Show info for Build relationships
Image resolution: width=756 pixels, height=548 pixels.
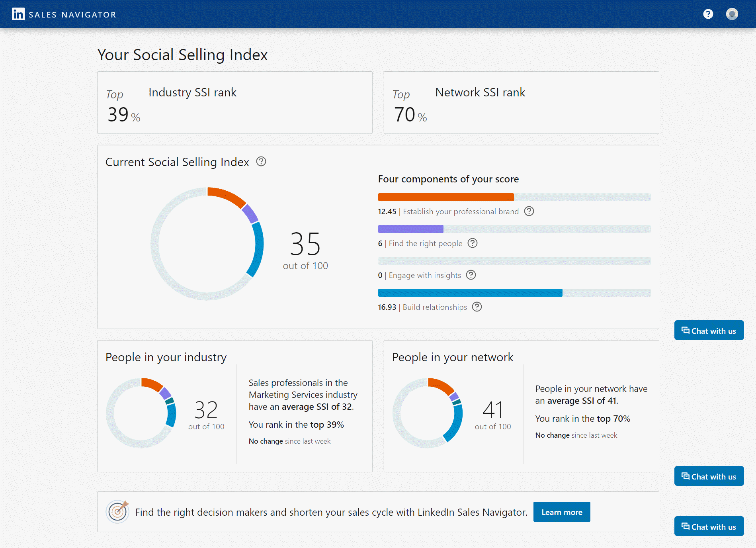click(x=477, y=307)
